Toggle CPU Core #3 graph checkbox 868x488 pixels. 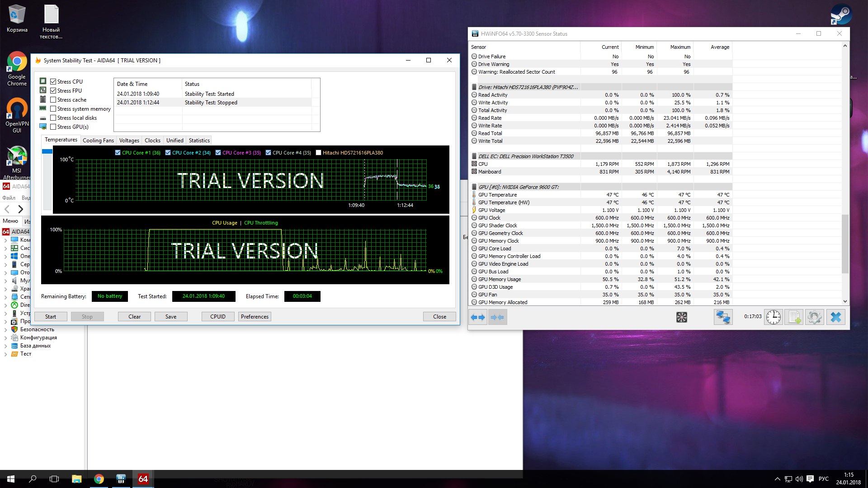coord(218,153)
